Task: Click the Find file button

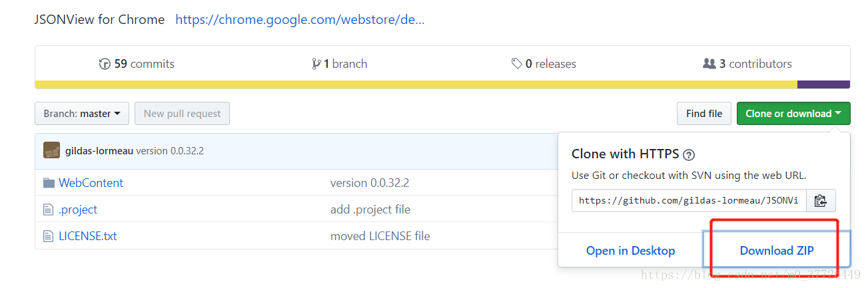Action: point(704,114)
